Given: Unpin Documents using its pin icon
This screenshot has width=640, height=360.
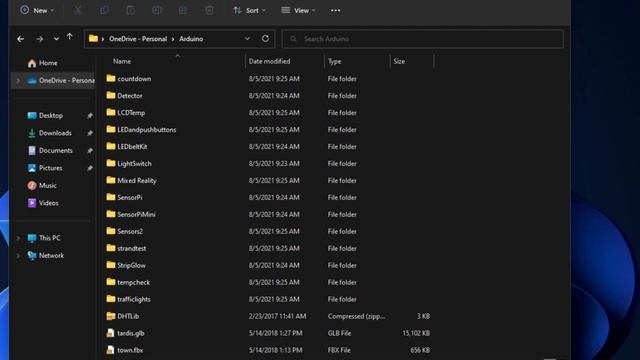Looking at the screenshot, I should pyautogui.click(x=89, y=151).
